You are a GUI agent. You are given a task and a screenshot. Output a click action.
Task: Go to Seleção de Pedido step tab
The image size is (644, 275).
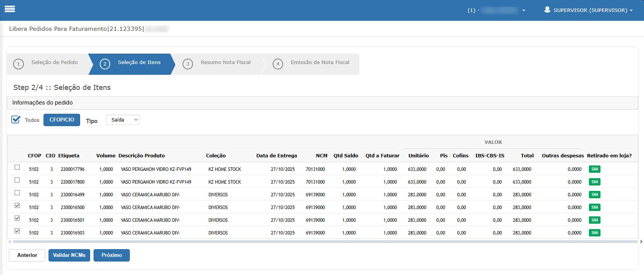pos(54,62)
